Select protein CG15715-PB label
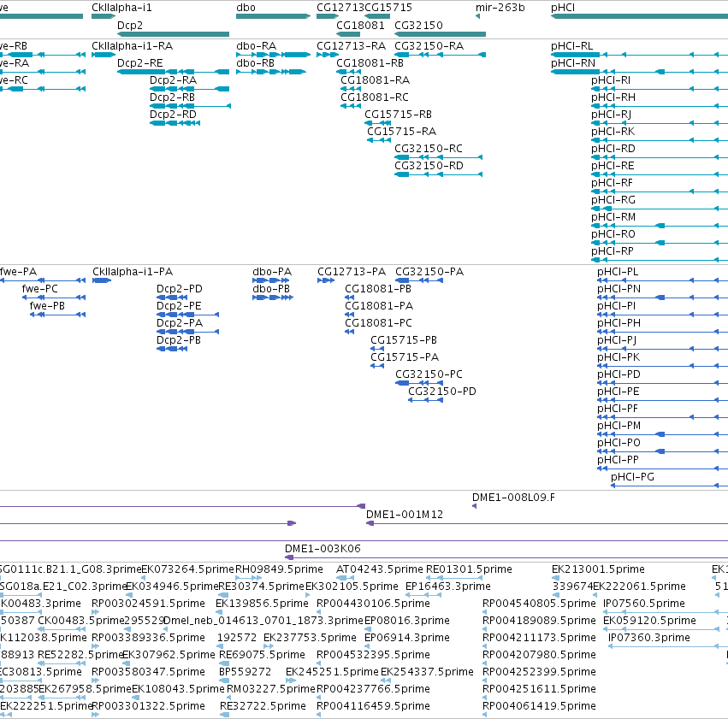 point(404,340)
